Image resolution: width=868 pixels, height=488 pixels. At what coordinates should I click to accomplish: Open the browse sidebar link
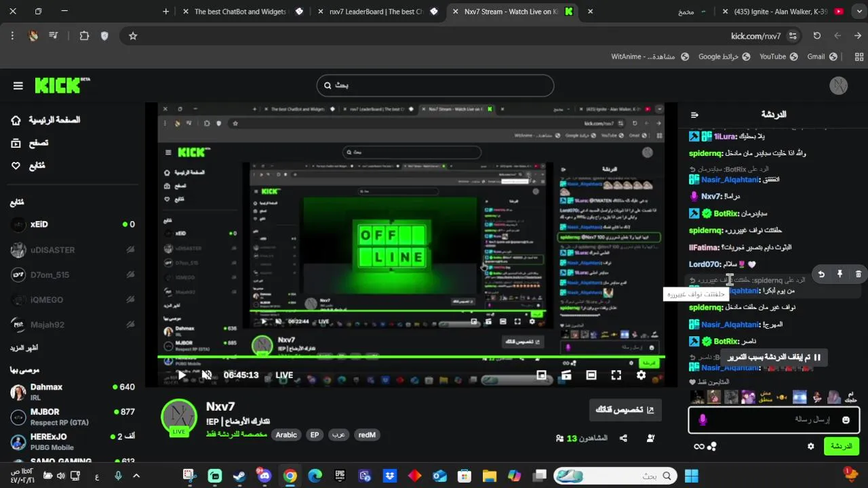click(29, 143)
